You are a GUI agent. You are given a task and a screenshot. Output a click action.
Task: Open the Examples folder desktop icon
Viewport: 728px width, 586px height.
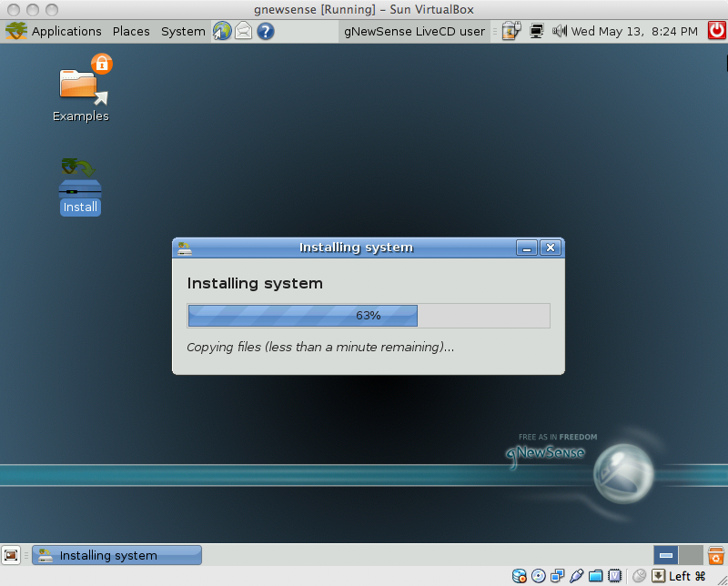point(81,88)
